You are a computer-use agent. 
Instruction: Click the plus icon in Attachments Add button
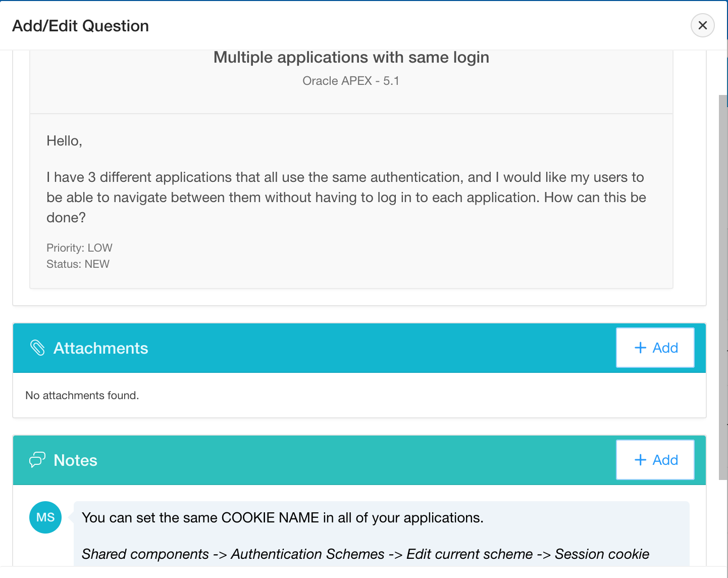tap(640, 348)
